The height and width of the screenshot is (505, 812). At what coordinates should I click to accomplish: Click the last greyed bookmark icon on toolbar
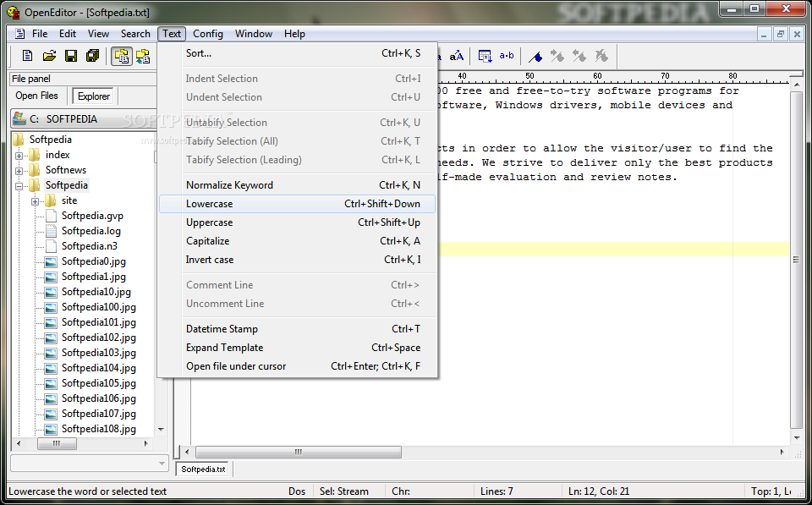click(601, 56)
